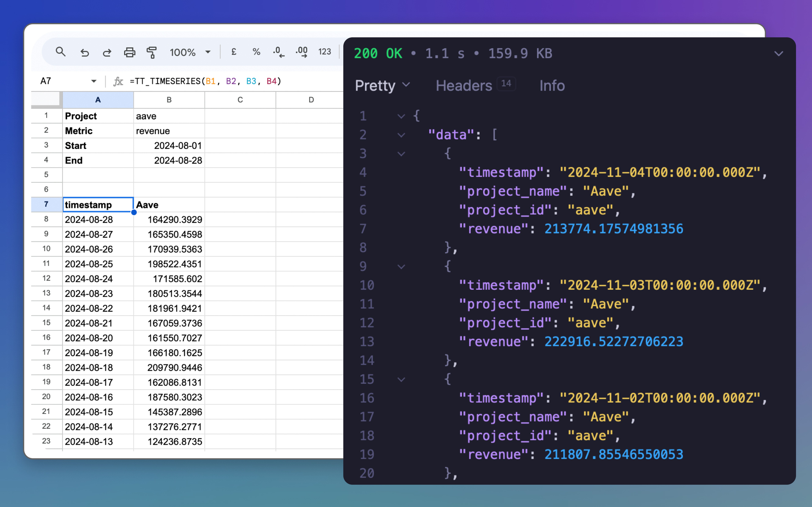Collapse the response panel with top chevron

778,54
